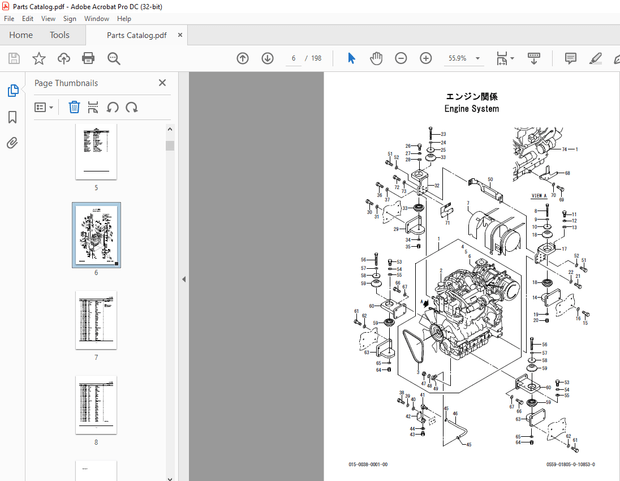The width and height of the screenshot is (620, 481).
Task: Open the fit page scrolling options
Action: coord(505,59)
